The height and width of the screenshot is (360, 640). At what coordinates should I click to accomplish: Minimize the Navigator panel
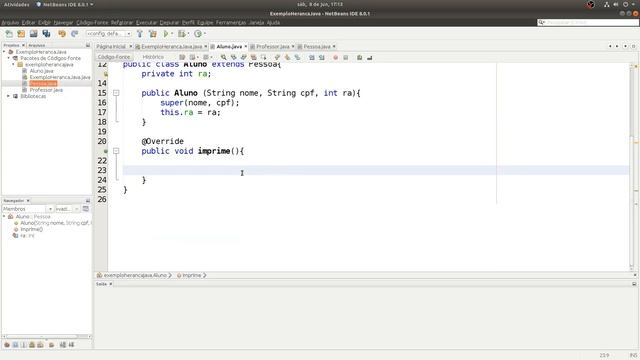[x=88, y=201]
